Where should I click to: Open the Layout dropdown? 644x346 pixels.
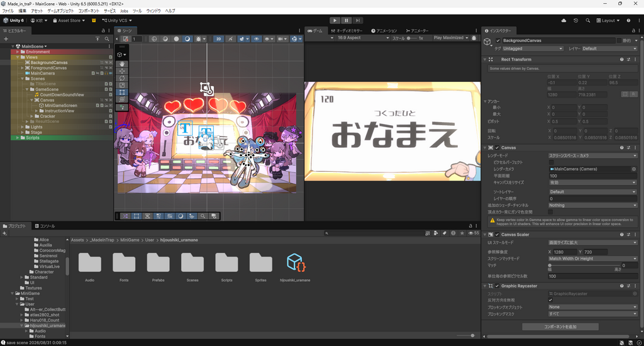(x=608, y=21)
